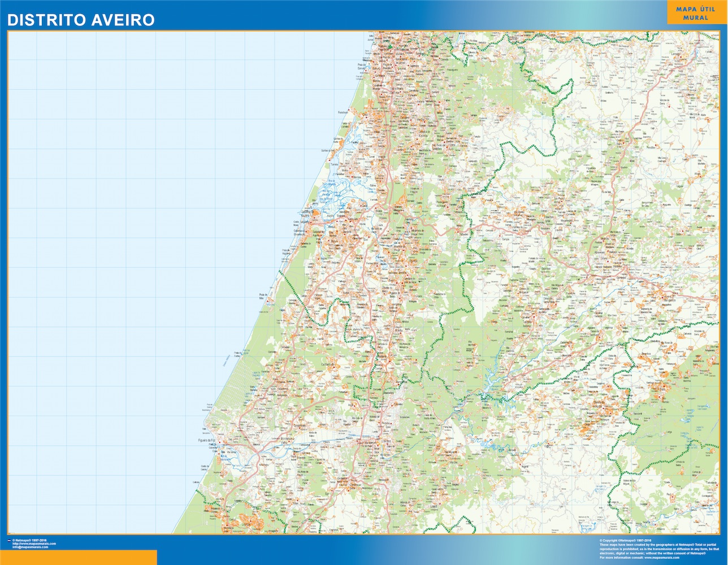Click the Furadouro coastal label near top

click(343, 112)
